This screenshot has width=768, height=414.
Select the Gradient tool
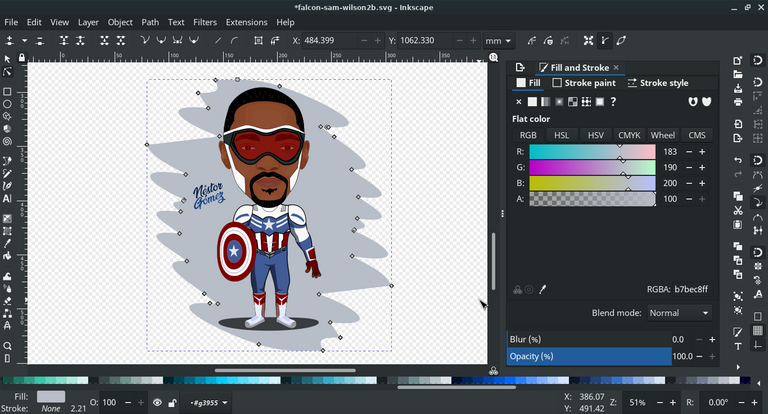click(x=7, y=219)
